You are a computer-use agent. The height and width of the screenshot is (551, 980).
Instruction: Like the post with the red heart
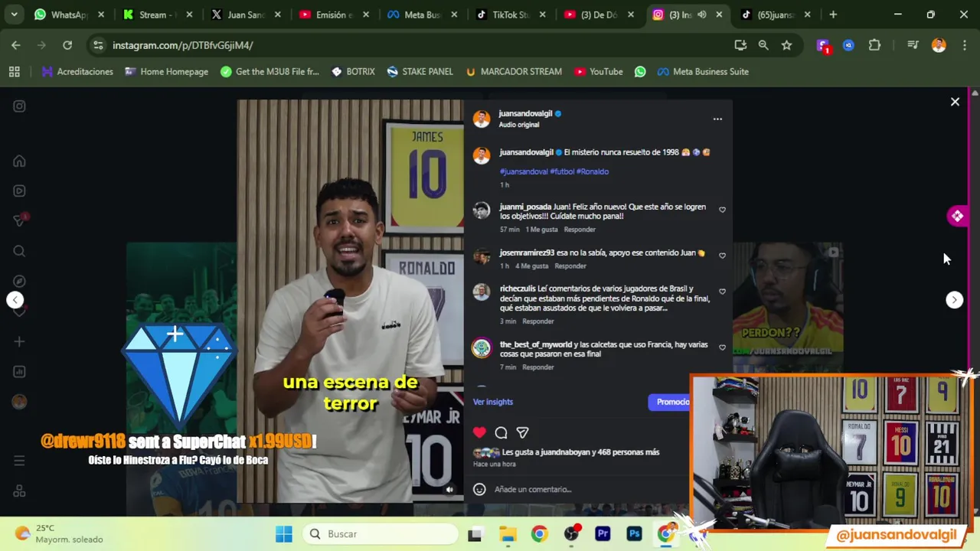(x=479, y=433)
